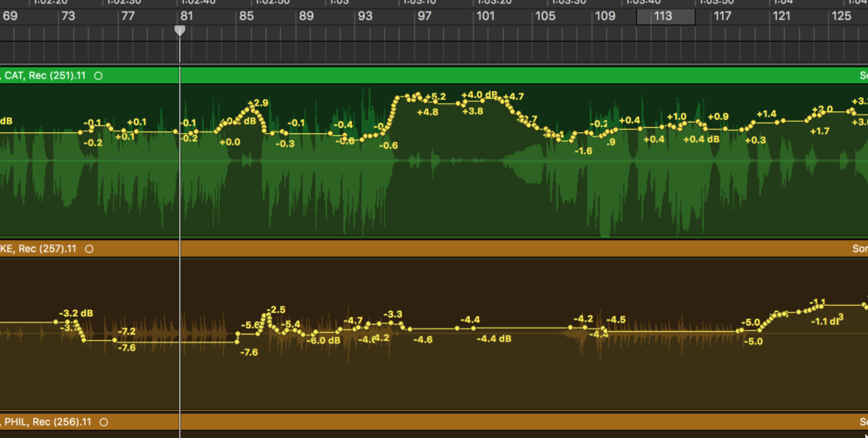Click the +2.9 automation value label
This screenshot has height=438, width=868.
pos(258,102)
